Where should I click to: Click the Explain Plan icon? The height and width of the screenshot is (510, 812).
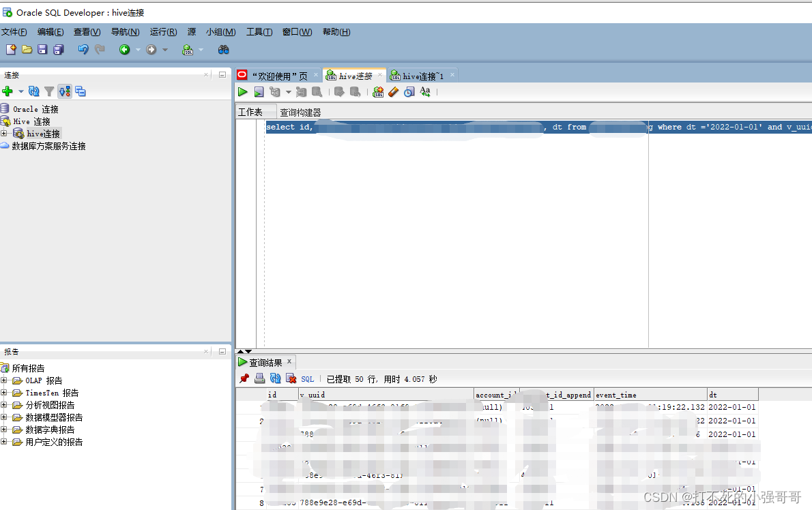pos(274,92)
